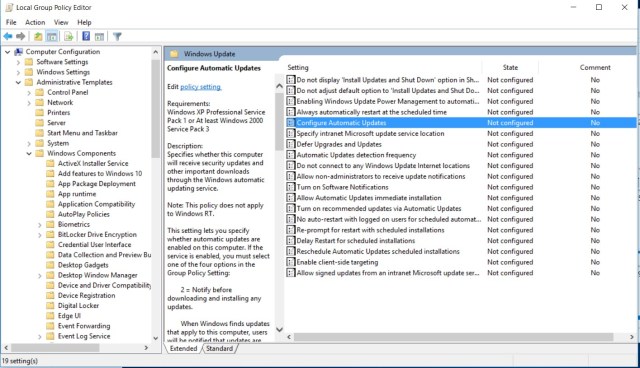Image resolution: width=640 pixels, height=368 pixels.
Task: Click the Printers folder icon
Action: 40,113
